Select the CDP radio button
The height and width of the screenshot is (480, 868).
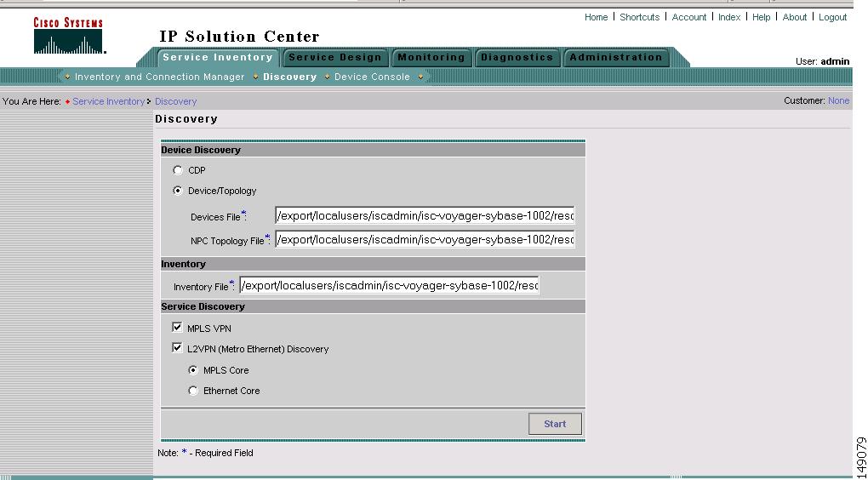(178, 170)
